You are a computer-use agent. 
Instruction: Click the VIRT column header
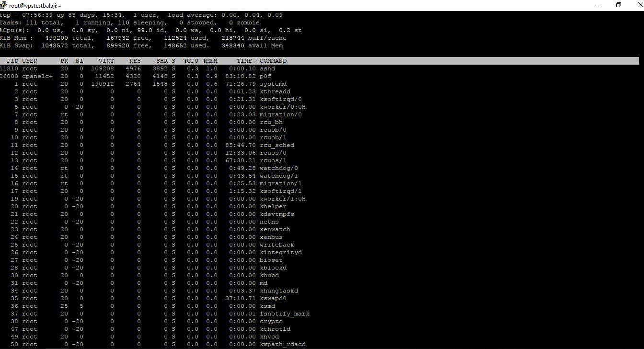coord(106,61)
